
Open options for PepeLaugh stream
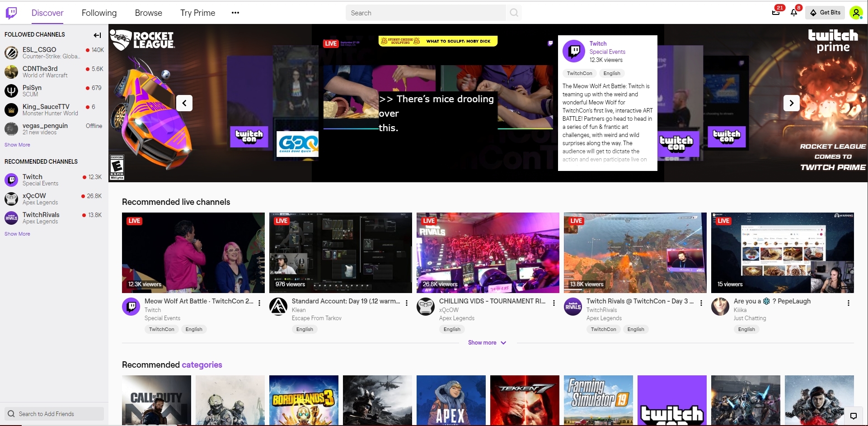(x=849, y=303)
